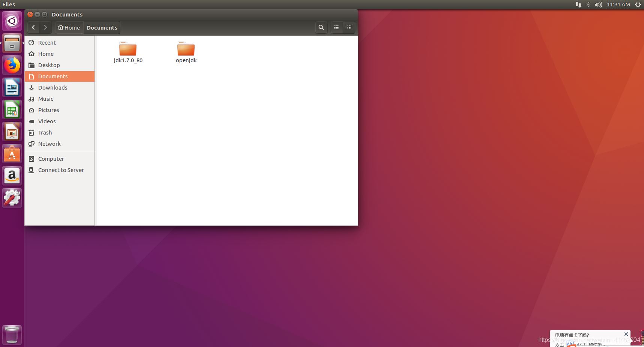Click Documents in the path bar
Image resolution: width=644 pixels, height=347 pixels.
pos(102,28)
